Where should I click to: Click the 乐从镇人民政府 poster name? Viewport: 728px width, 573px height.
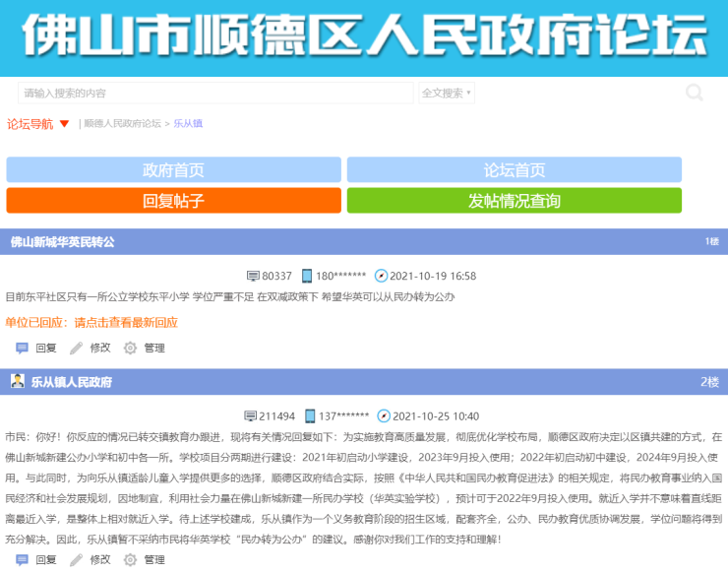coord(71,382)
